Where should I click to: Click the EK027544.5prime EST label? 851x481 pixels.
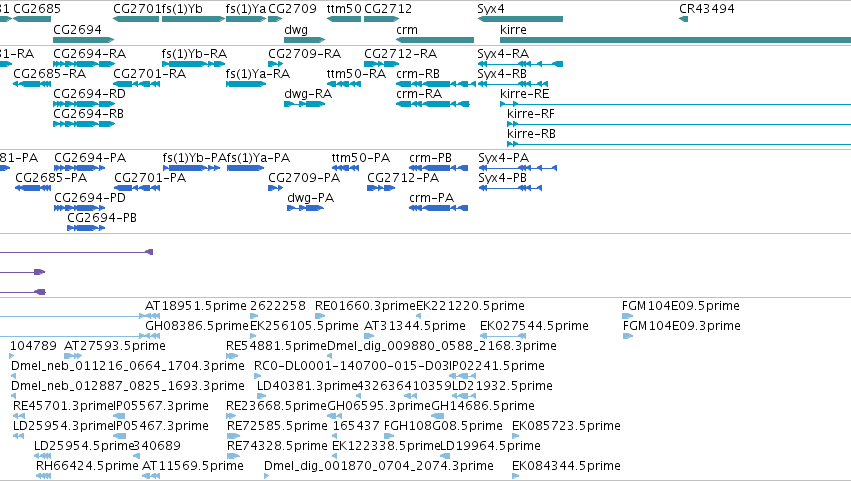point(534,326)
